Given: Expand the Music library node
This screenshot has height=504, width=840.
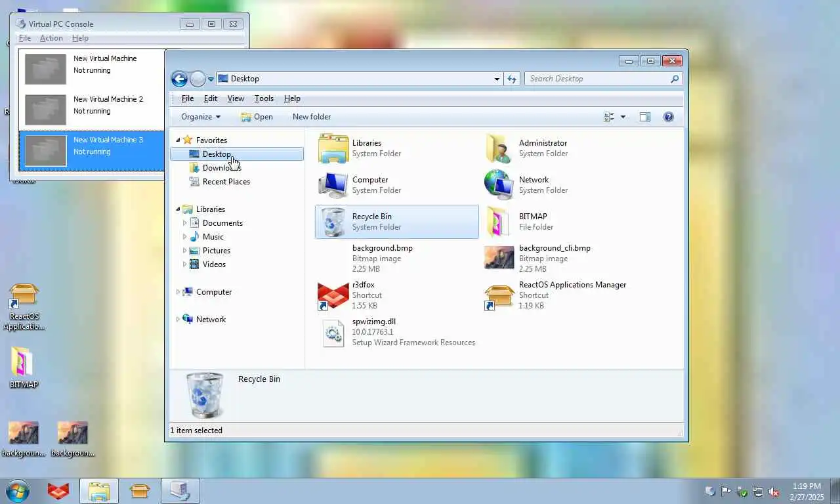Looking at the screenshot, I should pos(184,237).
